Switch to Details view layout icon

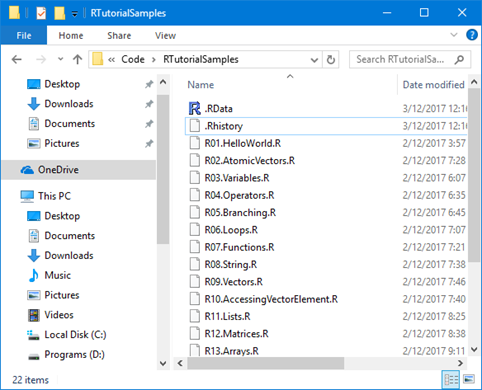click(x=451, y=379)
